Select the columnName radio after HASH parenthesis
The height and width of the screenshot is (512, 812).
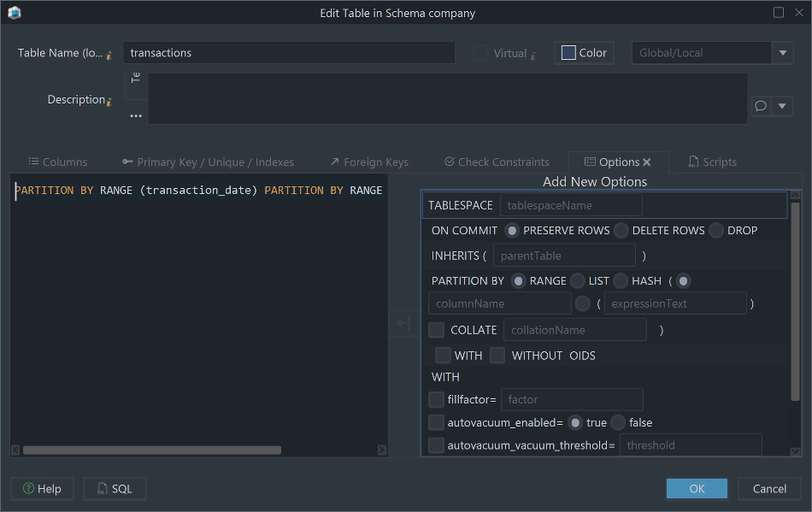[684, 280]
